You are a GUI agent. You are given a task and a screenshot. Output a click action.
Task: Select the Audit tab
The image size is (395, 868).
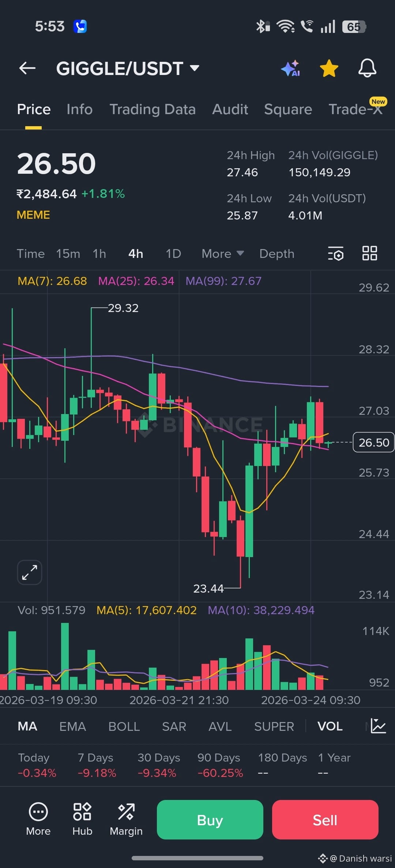(230, 109)
